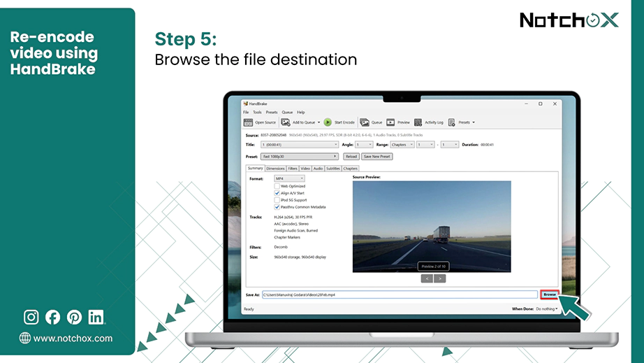Open the end chapter dropdown
The width and height of the screenshot is (644, 363).
point(450,145)
